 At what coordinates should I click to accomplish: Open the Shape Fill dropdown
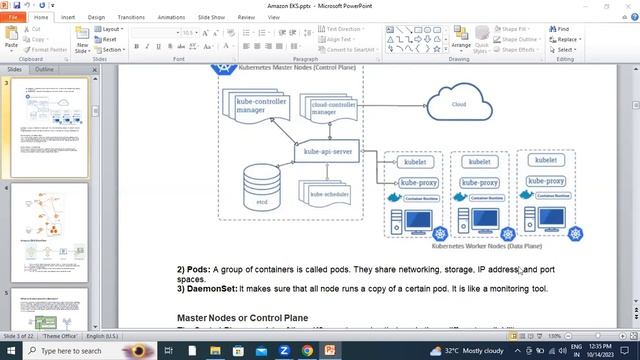click(x=512, y=29)
